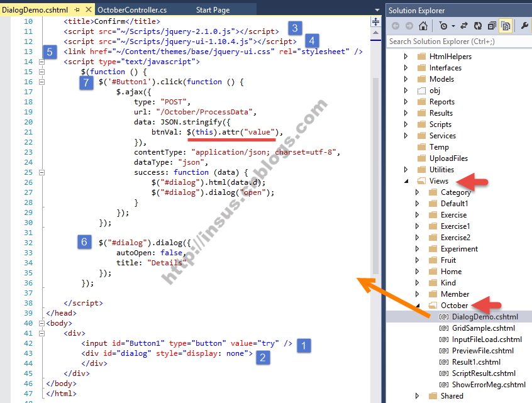Collapse the Views folder arrow
Screen dimensions: 532x403
click(406, 181)
